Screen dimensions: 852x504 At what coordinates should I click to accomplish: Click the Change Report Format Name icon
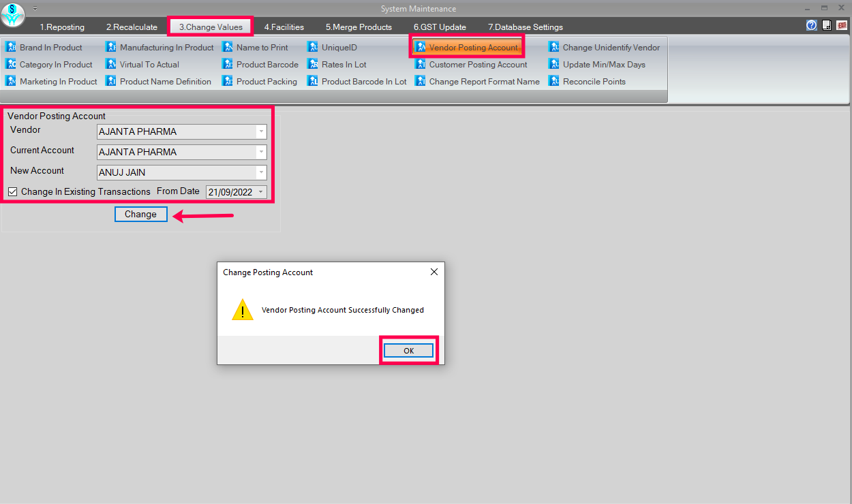(421, 82)
